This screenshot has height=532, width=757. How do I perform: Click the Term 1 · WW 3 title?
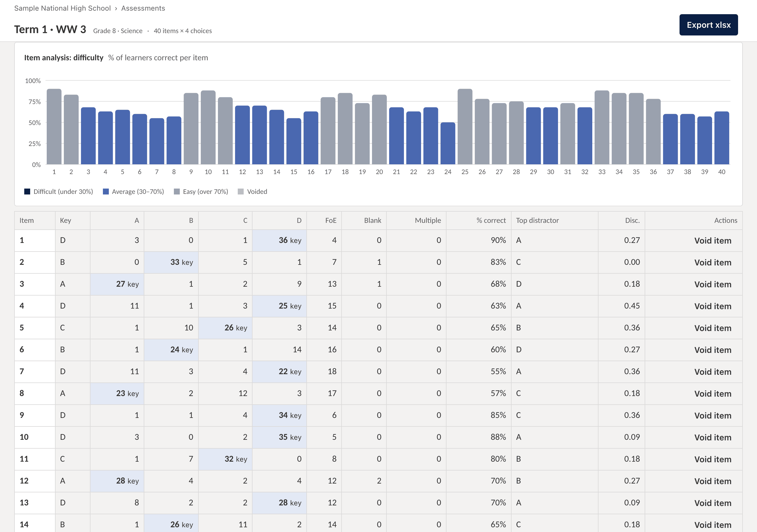click(50, 29)
